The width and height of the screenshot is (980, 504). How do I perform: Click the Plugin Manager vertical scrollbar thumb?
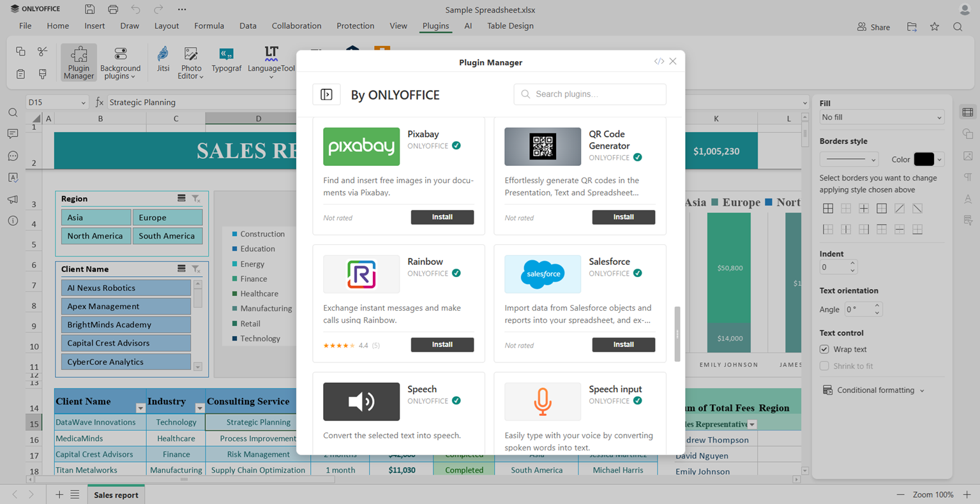677,334
